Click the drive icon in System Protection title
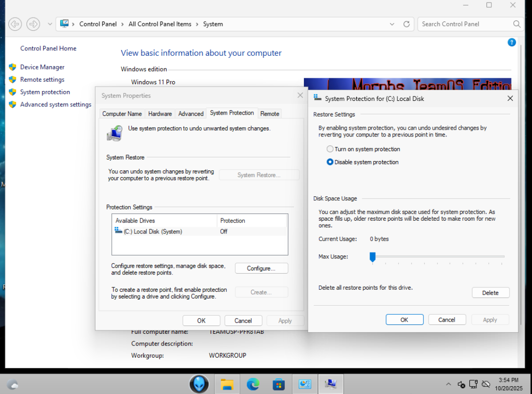Viewport: 532px width, 394px height. [x=318, y=98]
